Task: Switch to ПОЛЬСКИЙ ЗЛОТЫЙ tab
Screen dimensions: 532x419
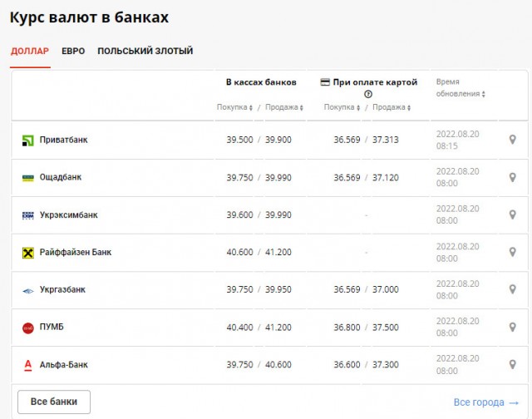Action: click(145, 52)
